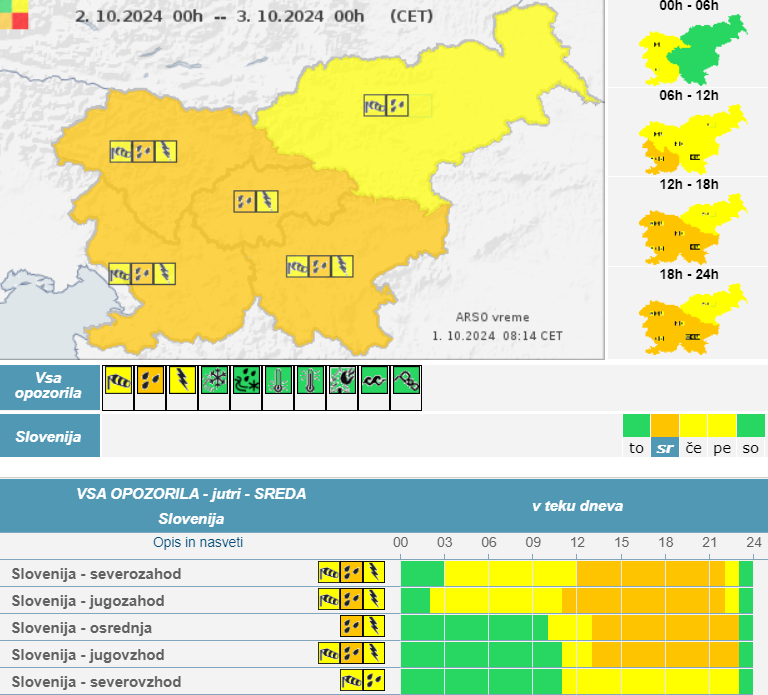Select wind warning icon in Vsa opozorila row
This screenshot has width=768, height=695.
[x=119, y=381]
